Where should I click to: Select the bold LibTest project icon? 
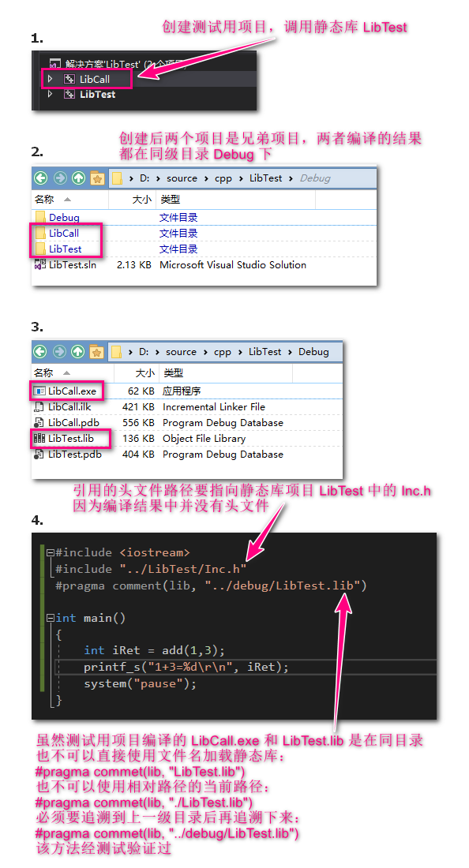pyautogui.click(x=69, y=94)
